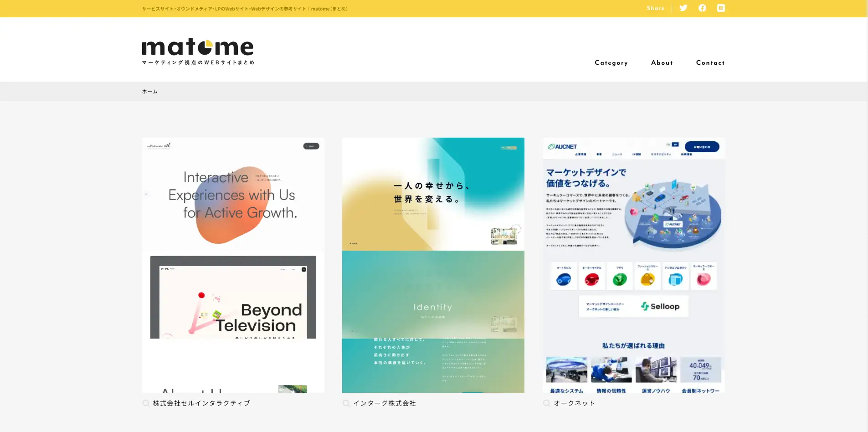View the Interactive Experiences site thumbnail
The image size is (868, 432).
[233, 265]
